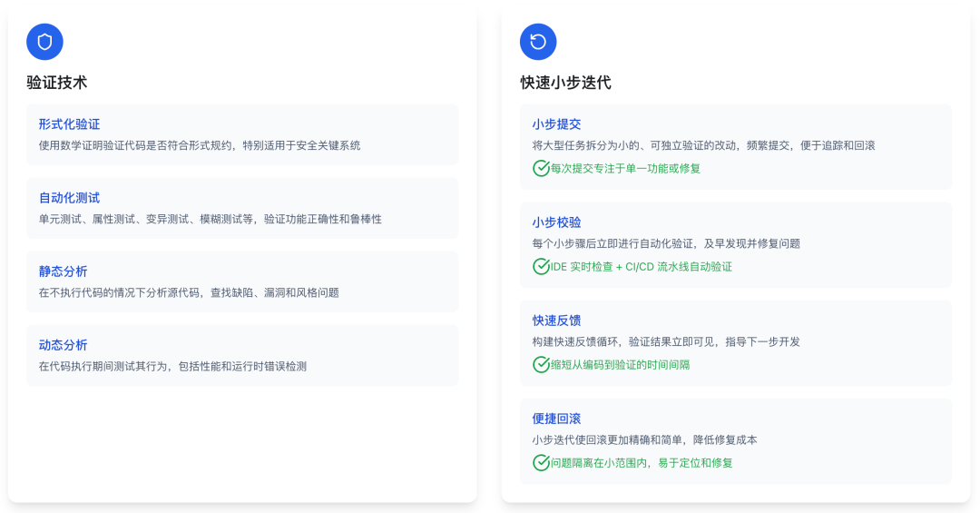The width and height of the screenshot is (980, 513).
Task: Open the 动态分析 title
Action: [x=64, y=345]
